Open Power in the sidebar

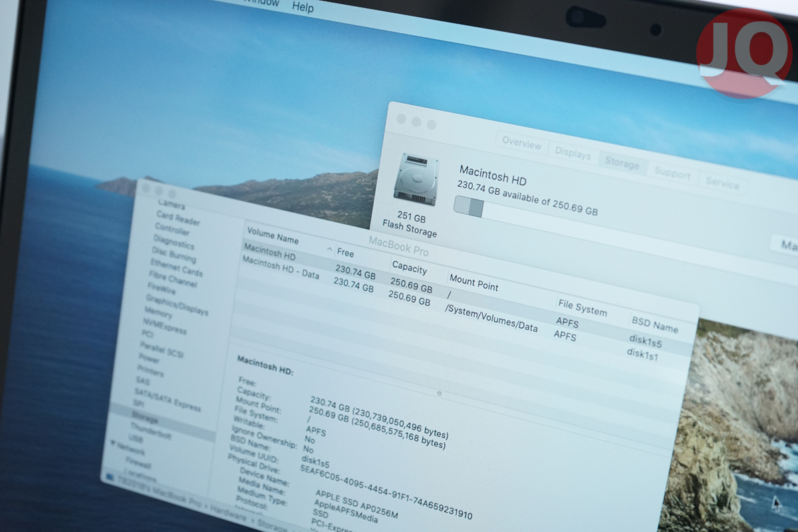coord(149,358)
